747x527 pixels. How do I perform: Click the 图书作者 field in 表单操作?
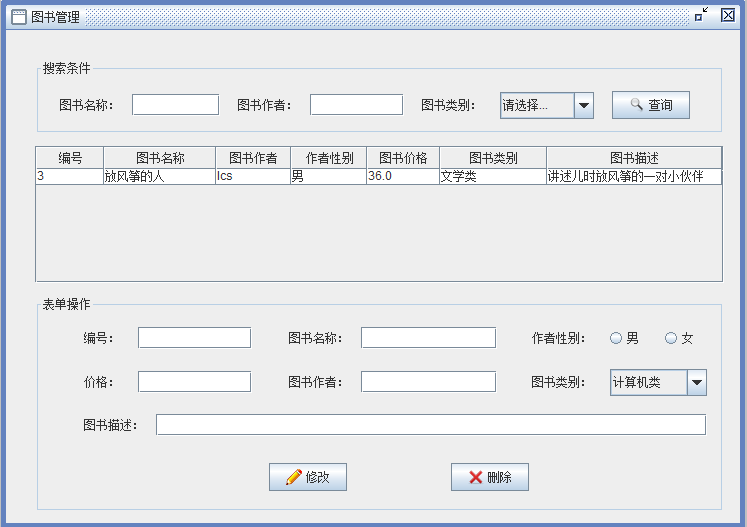point(428,382)
